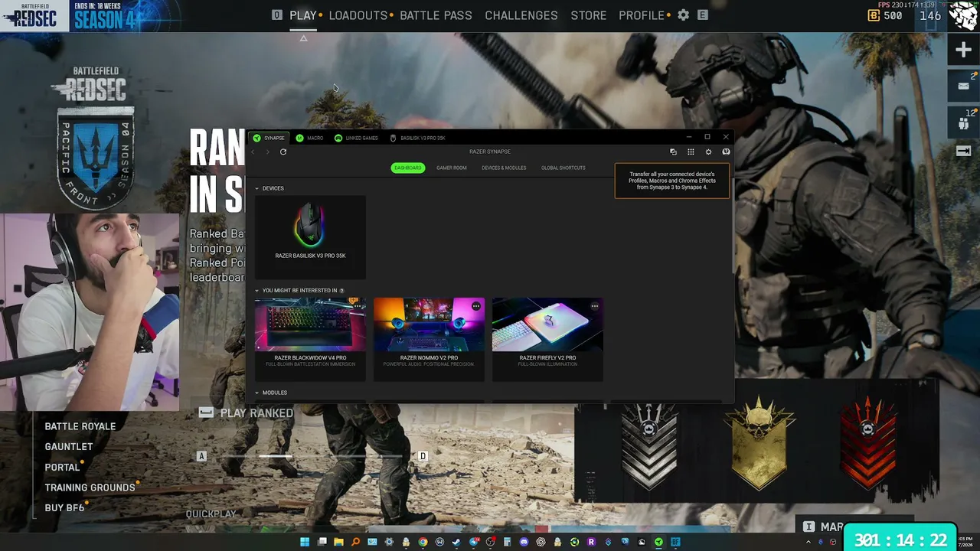The height and width of the screenshot is (551, 980).
Task: Open the Loadouts menu in Battlefield
Action: pyautogui.click(x=358, y=15)
